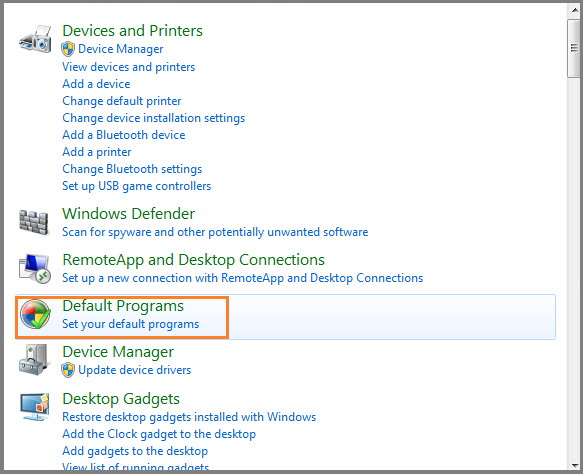Open Set your default programs link
The height and width of the screenshot is (474, 583).
point(131,324)
